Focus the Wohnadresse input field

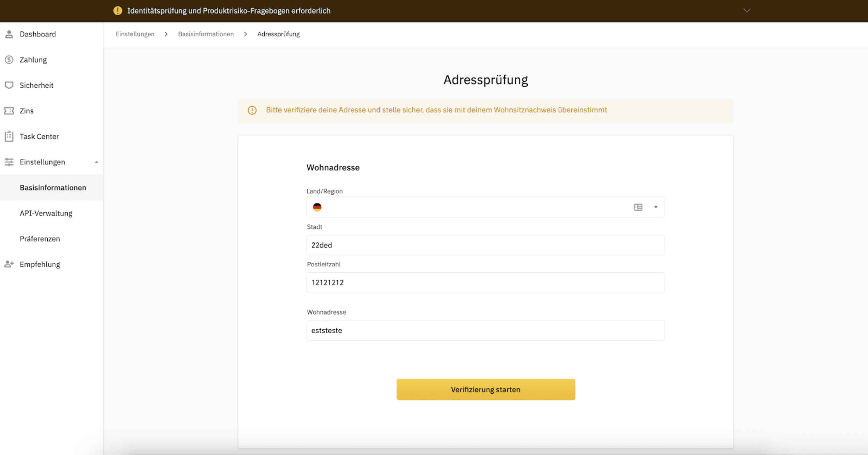click(486, 330)
